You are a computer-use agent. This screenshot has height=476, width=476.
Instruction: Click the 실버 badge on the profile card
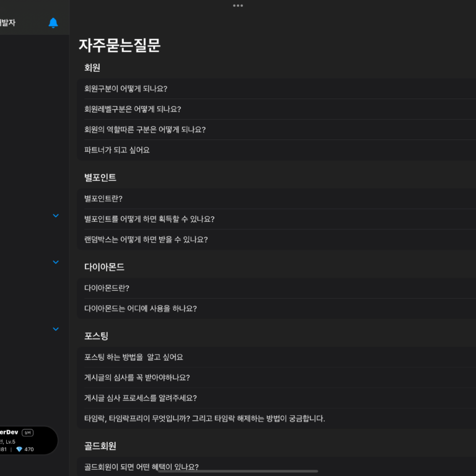click(27, 433)
